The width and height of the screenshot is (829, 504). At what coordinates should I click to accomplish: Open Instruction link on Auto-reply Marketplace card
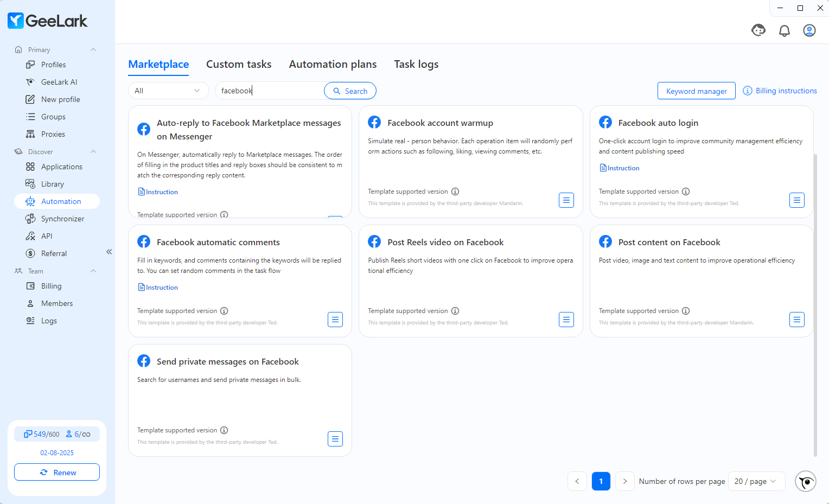(158, 192)
